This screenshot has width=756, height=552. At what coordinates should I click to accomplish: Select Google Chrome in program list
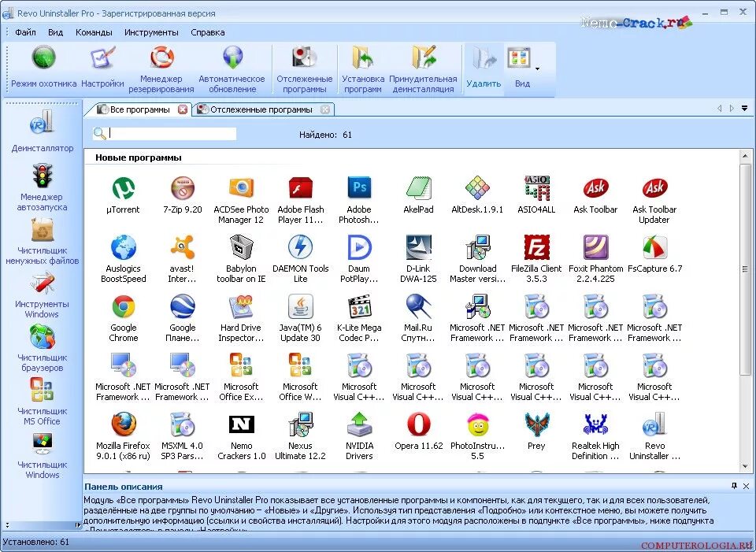[123, 318]
